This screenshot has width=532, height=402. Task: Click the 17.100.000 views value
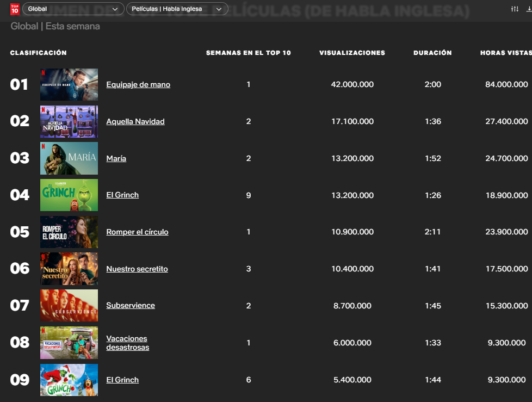coord(352,121)
